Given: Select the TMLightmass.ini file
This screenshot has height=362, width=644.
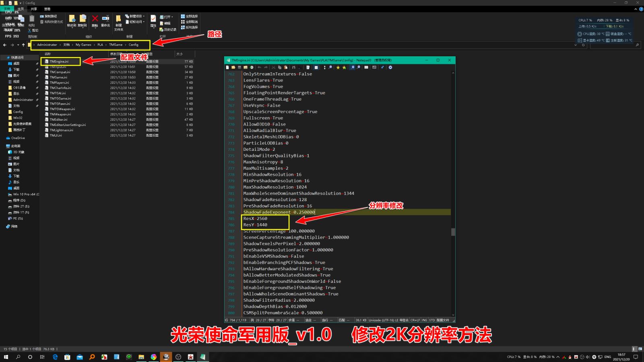Looking at the screenshot, I should coord(61,130).
